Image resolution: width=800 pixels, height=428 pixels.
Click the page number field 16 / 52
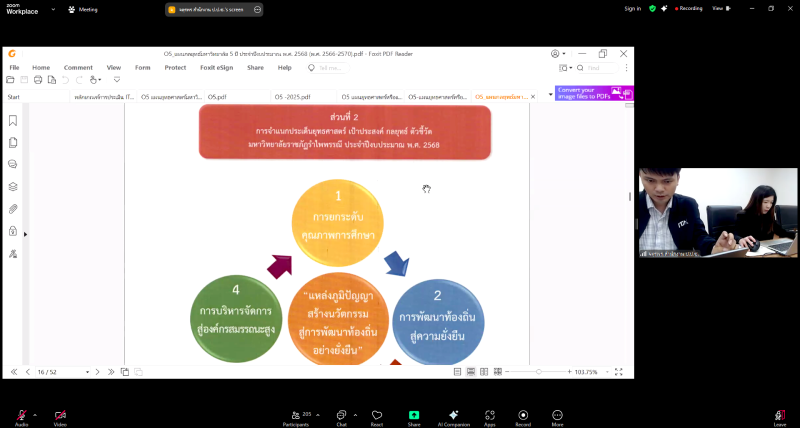tap(50, 372)
